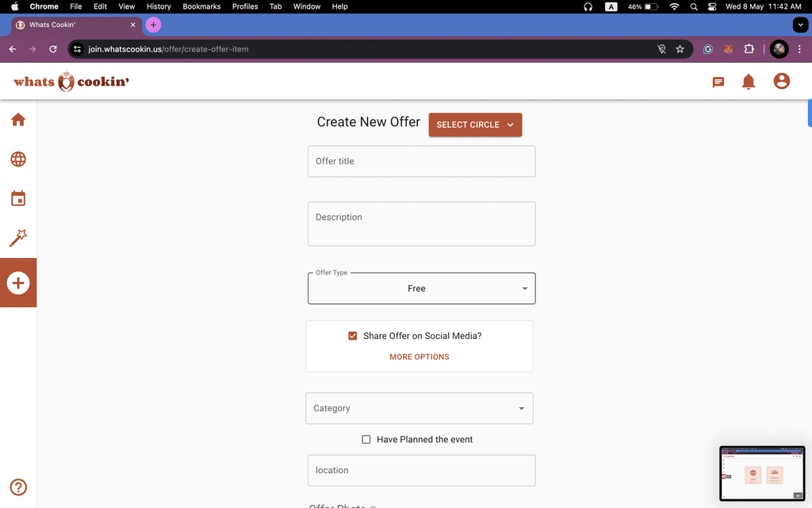Expand the SELECT CIRCLE dropdown button
The width and height of the screenshot is (812, 508).
click(x=475, y=125)
